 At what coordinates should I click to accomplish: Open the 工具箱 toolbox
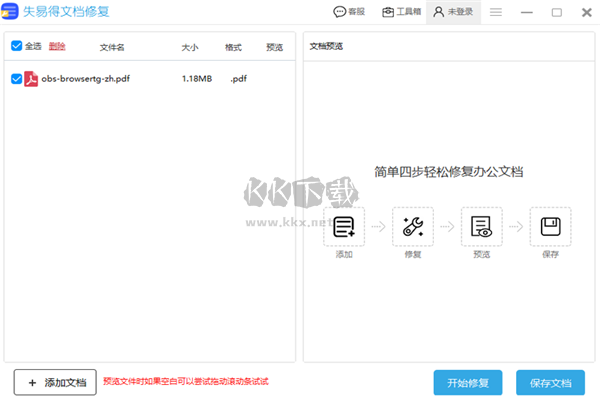[x=401, y=12]
